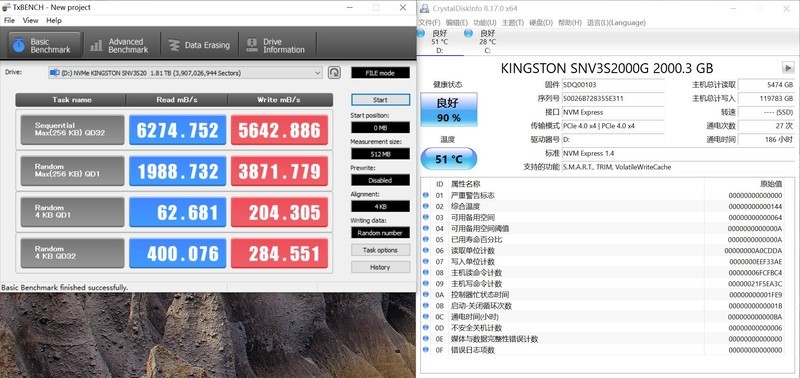Open the File menu in TxBENCH
Viewport: 800px width, 378px height.
[x=9, y=20]
